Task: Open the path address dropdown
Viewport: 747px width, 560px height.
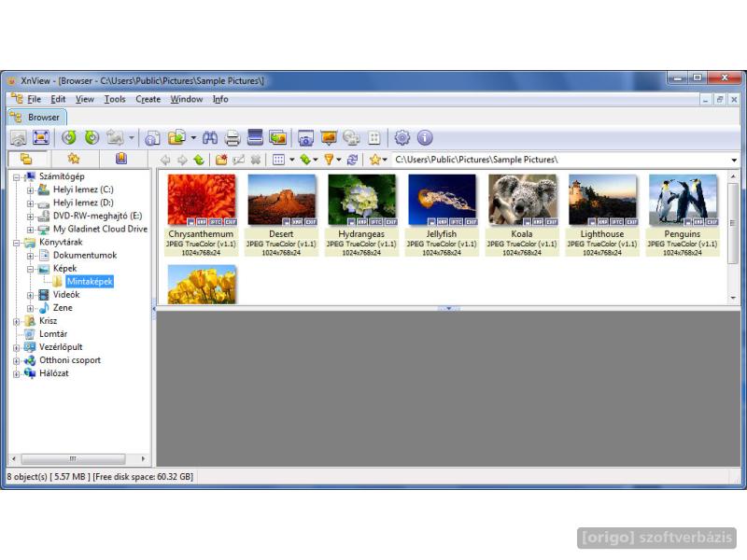Action: click(x=734, y=160)
